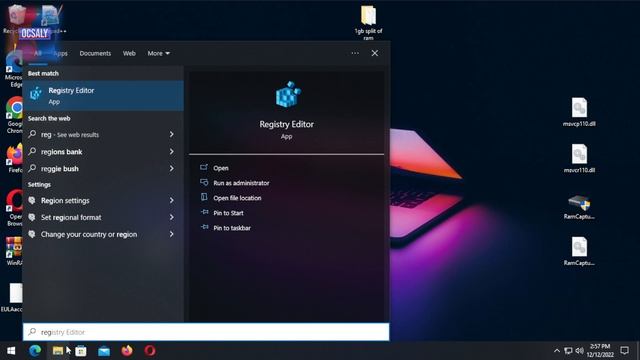Screen dimensions: 640x360
Task: Click the Open action icon
Action: coord(204,167)
